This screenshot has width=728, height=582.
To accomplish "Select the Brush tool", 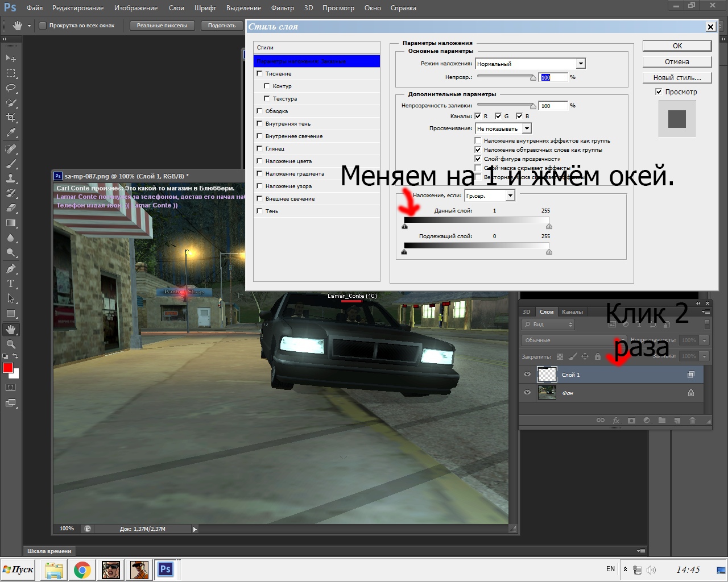I will (11, 164).
